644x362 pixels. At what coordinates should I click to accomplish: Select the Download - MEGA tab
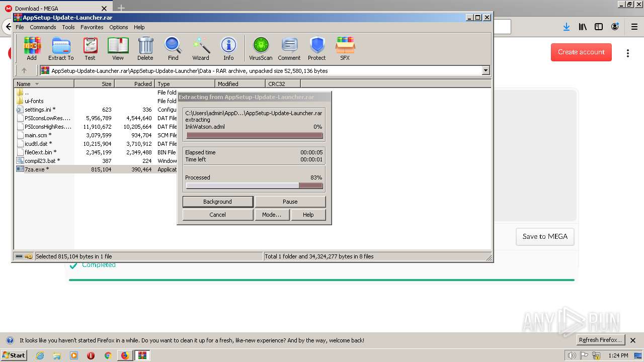tap(56, 8)
